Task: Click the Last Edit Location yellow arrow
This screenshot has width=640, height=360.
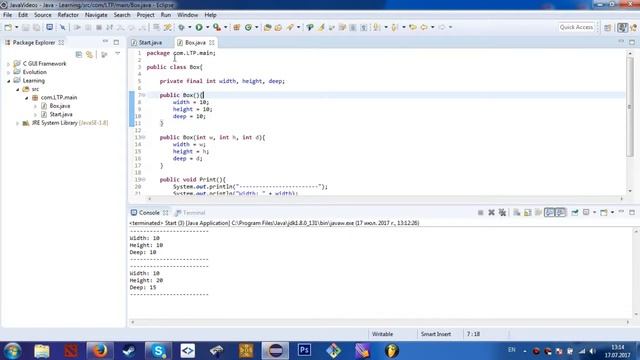Action: (413, 27)
